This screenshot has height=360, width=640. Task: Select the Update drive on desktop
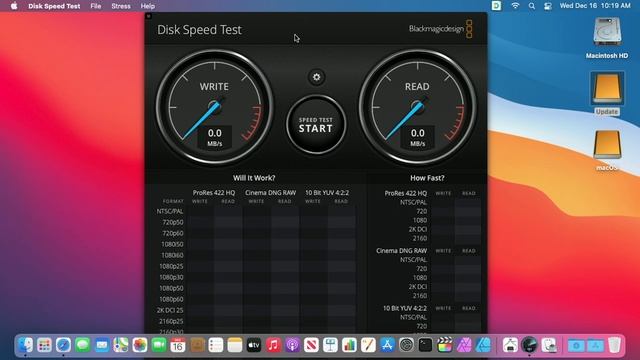(x=607, y=93)
